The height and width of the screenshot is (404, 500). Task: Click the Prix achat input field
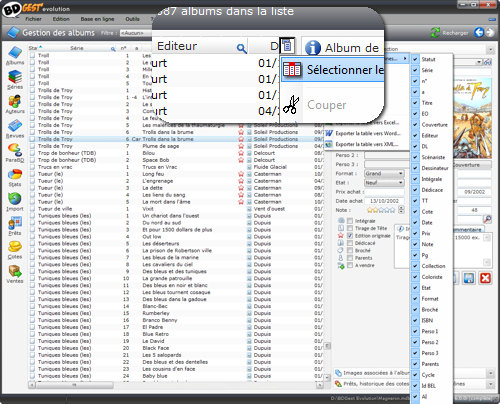(x=384, y=192)
